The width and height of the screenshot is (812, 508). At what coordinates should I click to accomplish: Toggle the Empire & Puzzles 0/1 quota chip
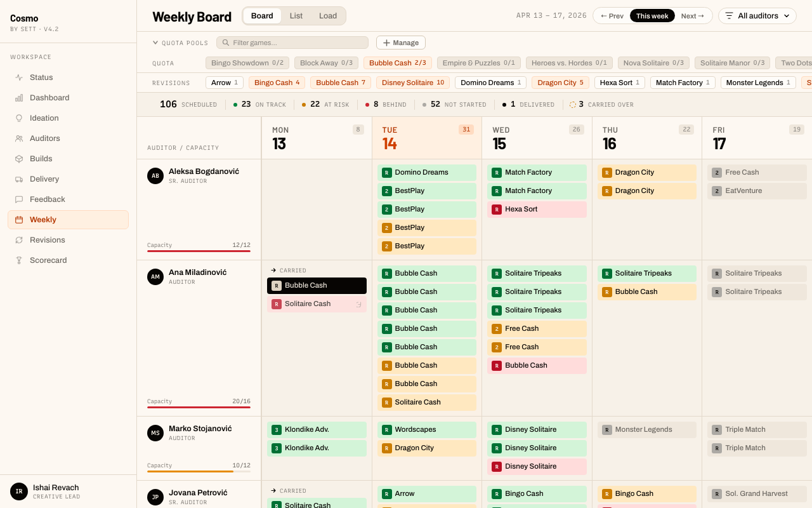pyautogui.click(x=479, y=63)
